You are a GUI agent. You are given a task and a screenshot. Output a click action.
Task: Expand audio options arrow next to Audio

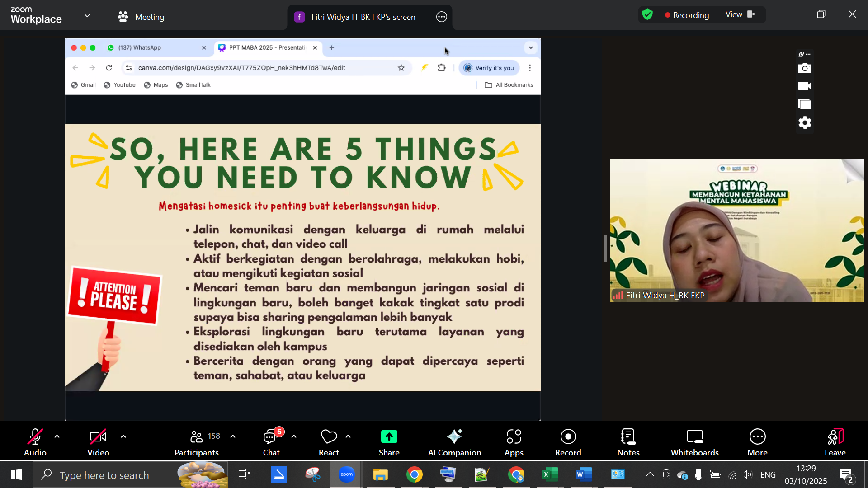tap(57, 436)
